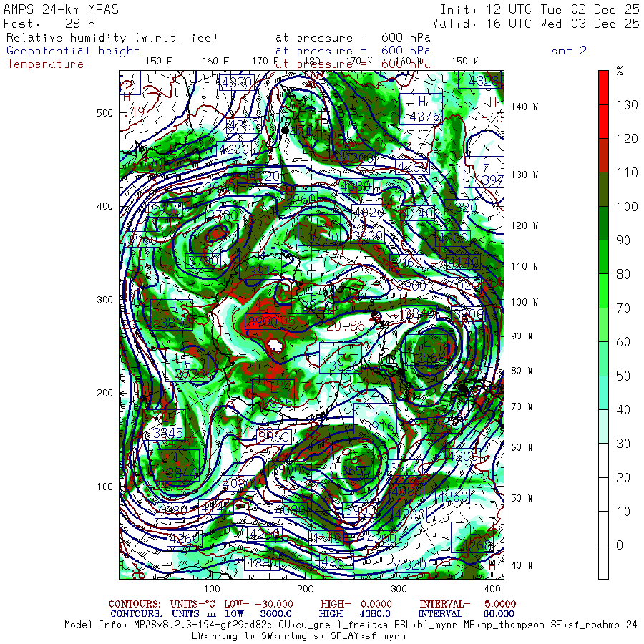Click the '120 W' longitude label
This screenshot has height=644, width=644.
pyautogui.click(x=525, y=225)
